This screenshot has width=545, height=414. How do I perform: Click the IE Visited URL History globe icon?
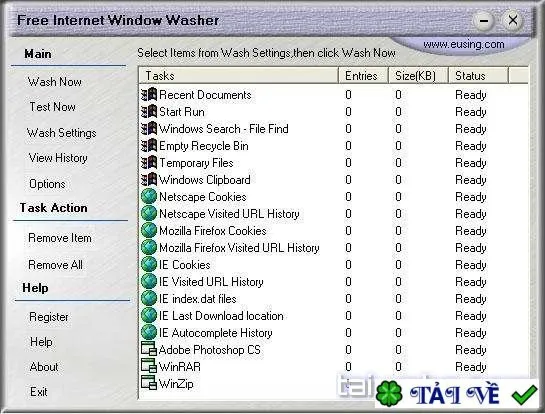(x=149, y=282)
